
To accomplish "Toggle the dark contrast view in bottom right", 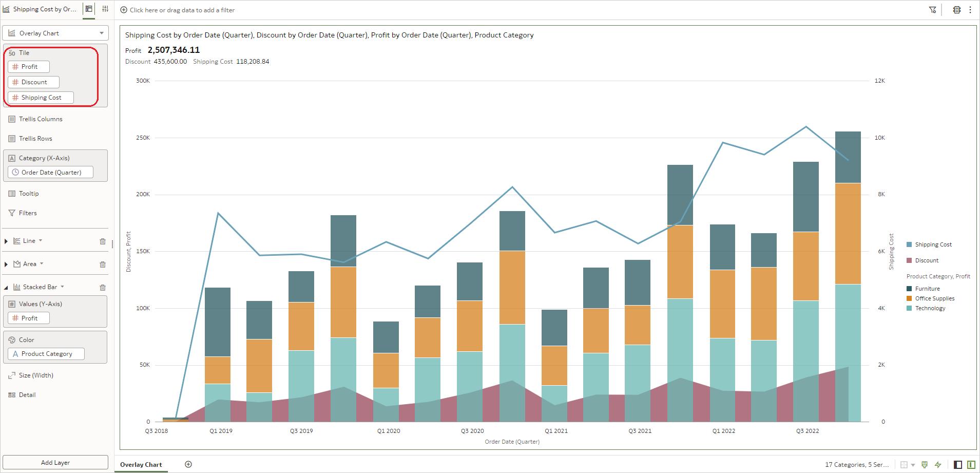I will pyautogui.click(x=957, y=465).
